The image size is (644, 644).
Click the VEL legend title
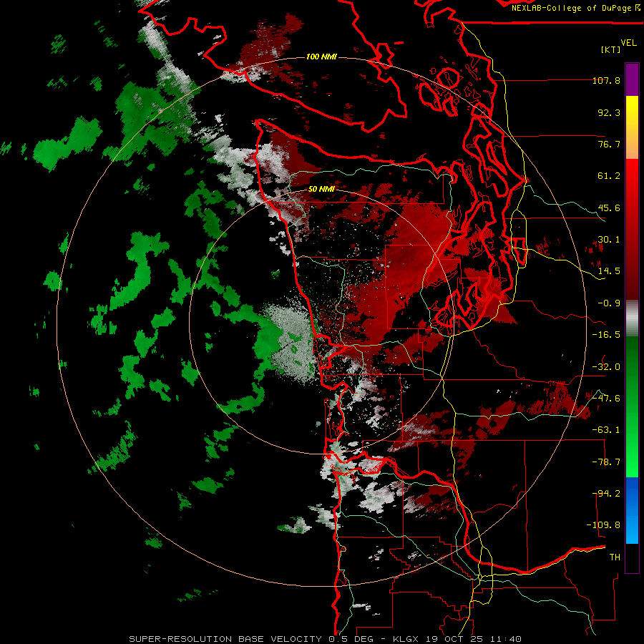(x=629, y=43)
